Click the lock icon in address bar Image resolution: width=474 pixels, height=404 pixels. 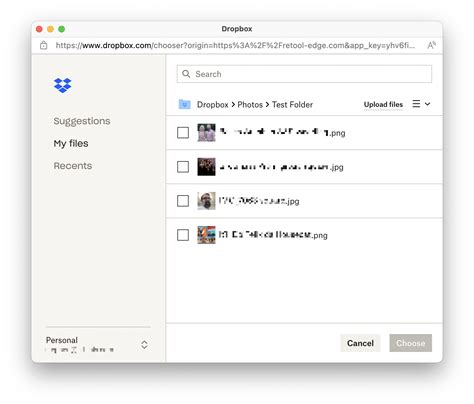point(44,45)
